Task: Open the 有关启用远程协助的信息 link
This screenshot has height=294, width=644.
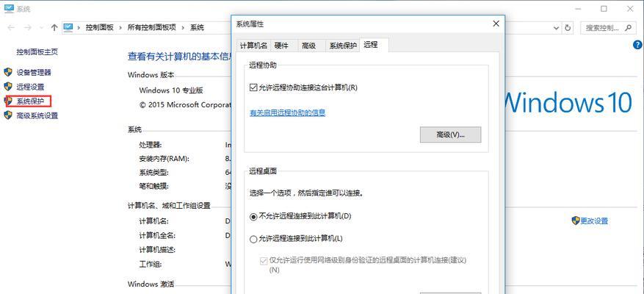Action: point(288,112)
